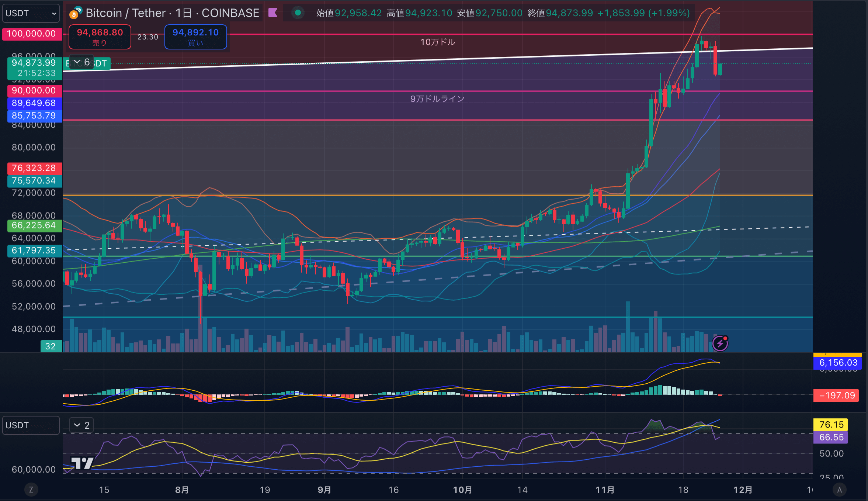Image resolution: width=868 pixels, height=501 pixels.
Task: Click the teal 75,570.34 price label
Action: 34,181
